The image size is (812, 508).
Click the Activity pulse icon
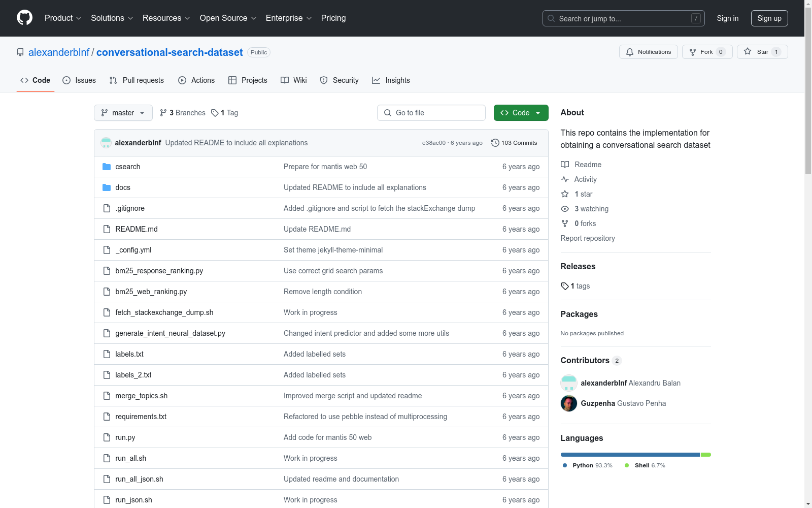point(565,179)
